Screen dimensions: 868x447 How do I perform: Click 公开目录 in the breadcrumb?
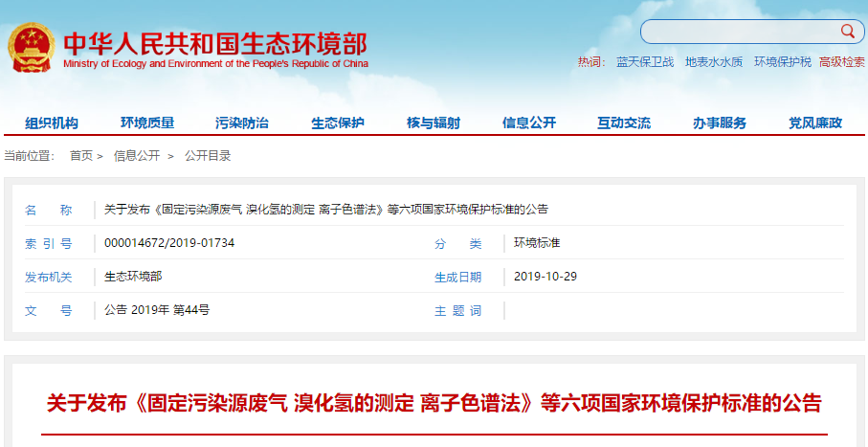coord(208,156)
